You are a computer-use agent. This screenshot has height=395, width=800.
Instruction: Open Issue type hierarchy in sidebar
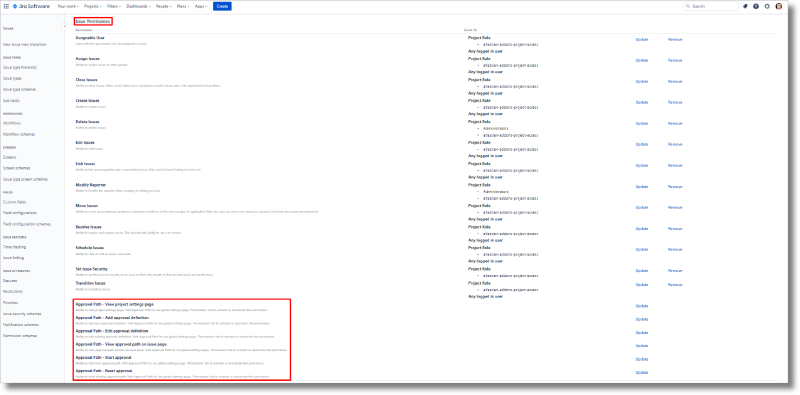pos(20,67)
